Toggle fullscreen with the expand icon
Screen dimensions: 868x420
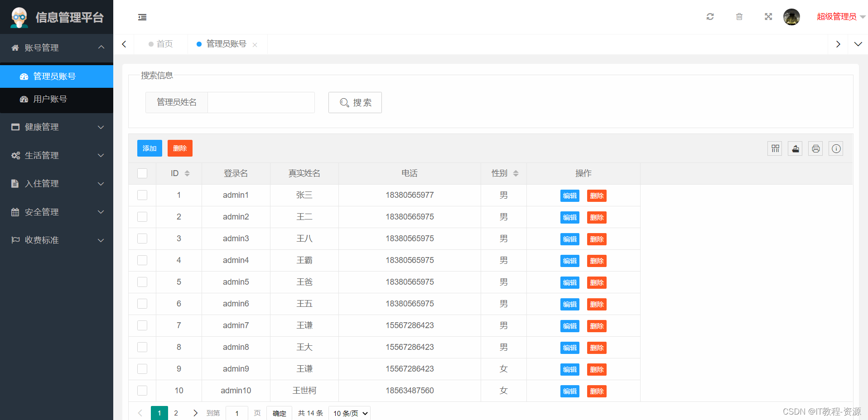coord(768,17)
